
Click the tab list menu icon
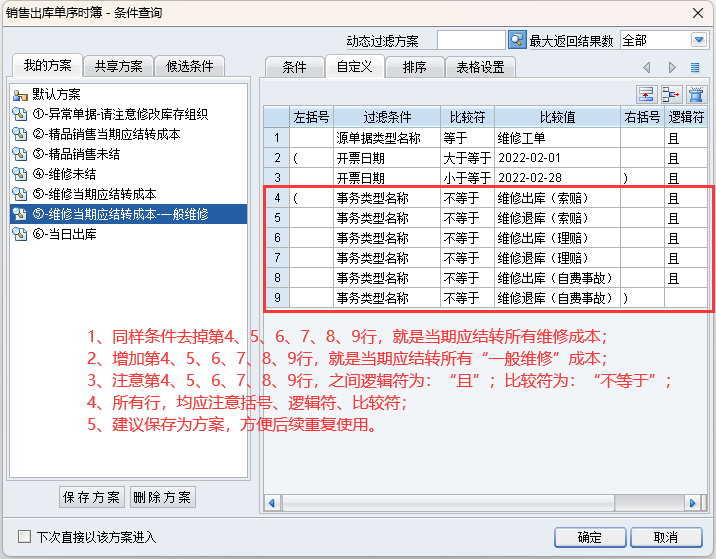(695, 67)
